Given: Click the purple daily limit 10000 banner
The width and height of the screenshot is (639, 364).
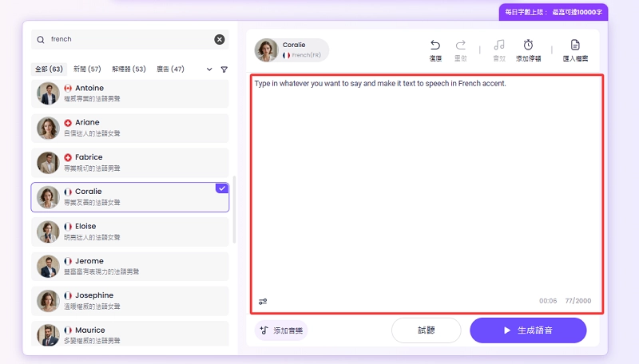Looking at the screenshot, I should [554, 12].
